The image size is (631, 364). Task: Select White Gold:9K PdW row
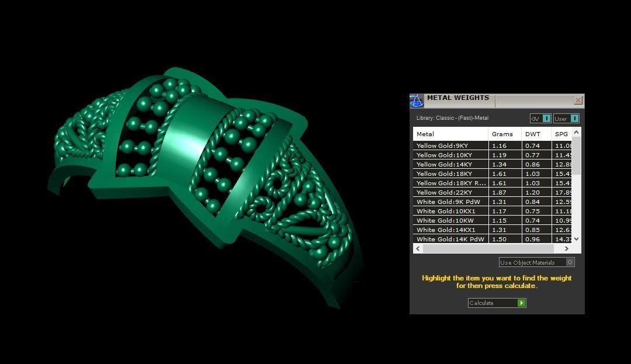tap(492, 202)
